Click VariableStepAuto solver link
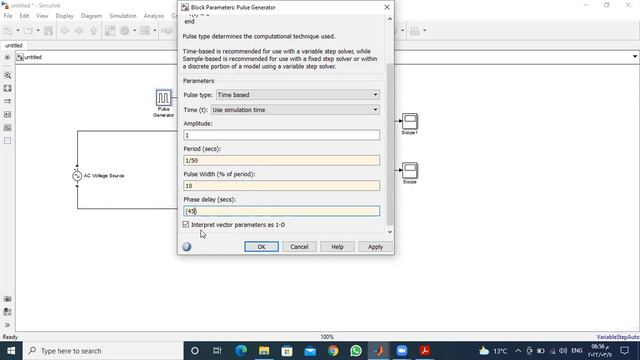The image size is (640, 360). [618, 337]
